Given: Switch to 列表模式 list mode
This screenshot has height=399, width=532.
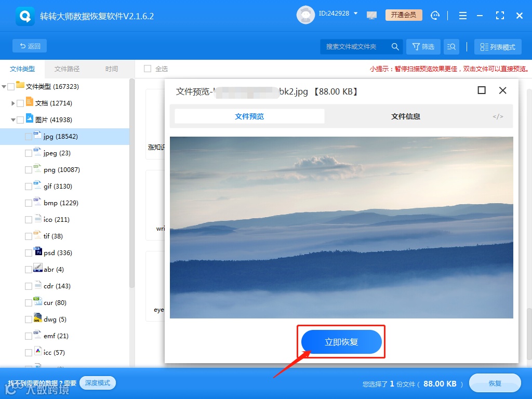Looking at the screenshot, I should [498, 47].
